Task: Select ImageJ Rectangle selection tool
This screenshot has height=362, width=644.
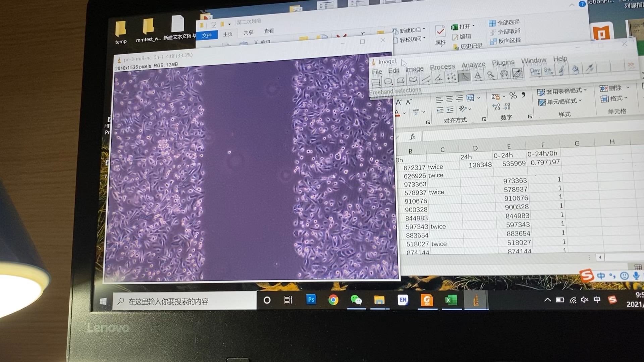Action: click(376, 82)
